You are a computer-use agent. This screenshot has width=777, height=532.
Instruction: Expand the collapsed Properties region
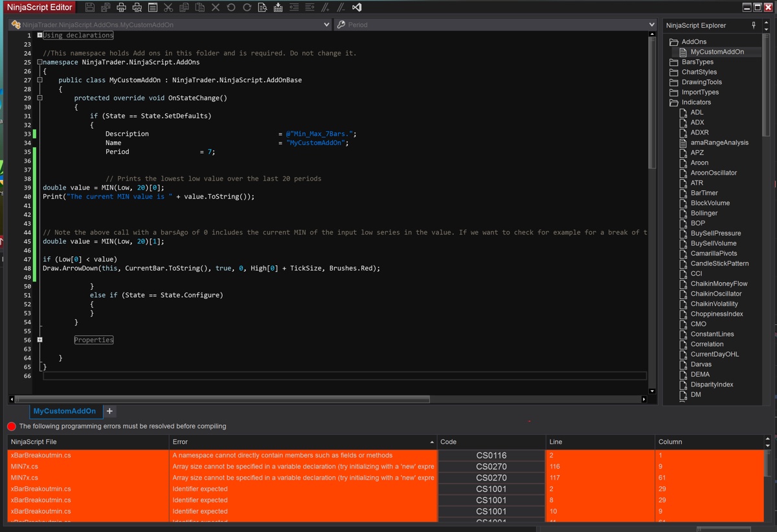39,340
